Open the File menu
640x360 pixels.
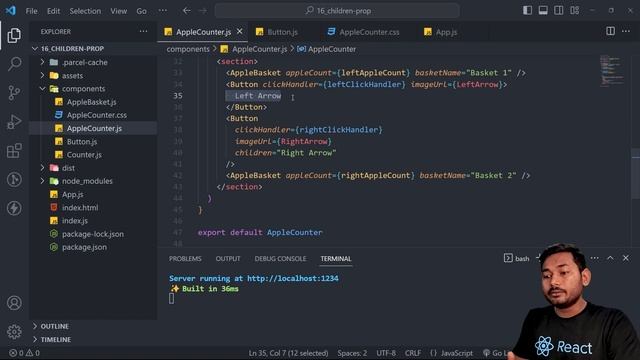[31, 11]
